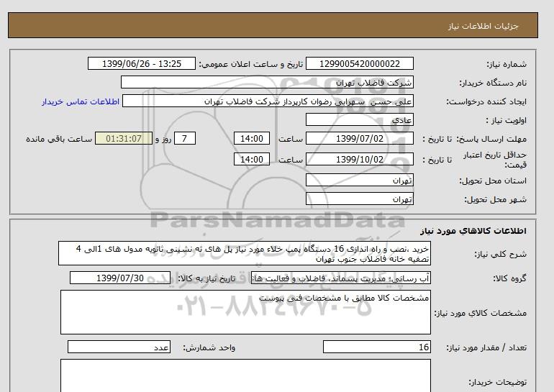554x392 pixels.
Task: Click the required quantity field showing 16
Action: click(x=376, y=347)
